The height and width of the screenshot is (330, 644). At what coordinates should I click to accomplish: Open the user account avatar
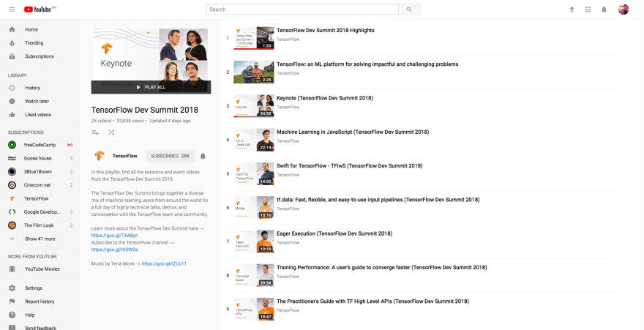tap(623, 10)
